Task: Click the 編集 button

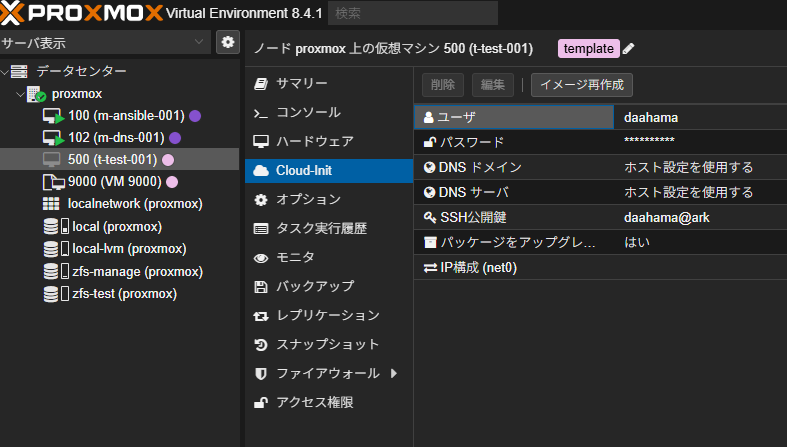Action: pyautogui.click(x=492, y=85)
